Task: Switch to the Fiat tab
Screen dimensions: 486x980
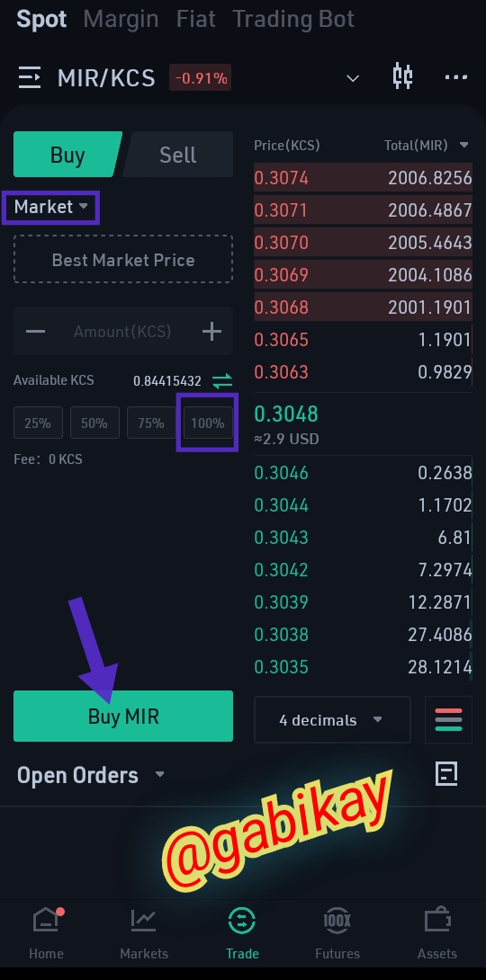Action: coord(196,19)
